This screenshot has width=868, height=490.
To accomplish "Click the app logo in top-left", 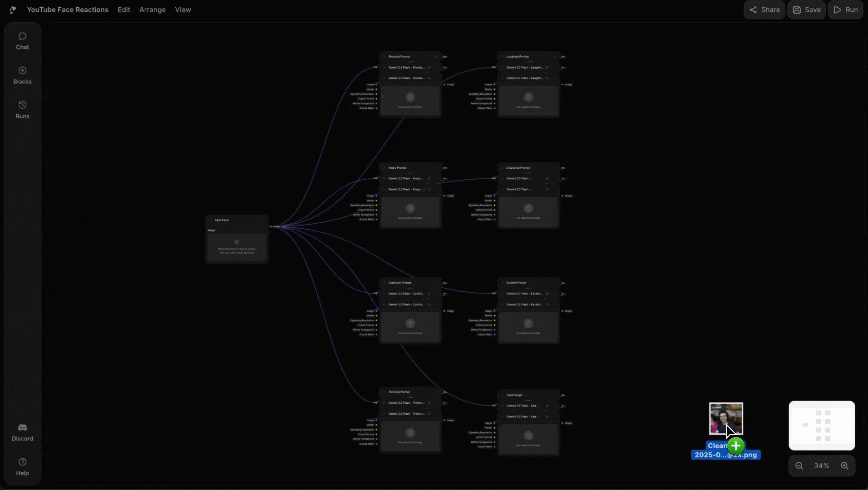I will coord(13,10).
